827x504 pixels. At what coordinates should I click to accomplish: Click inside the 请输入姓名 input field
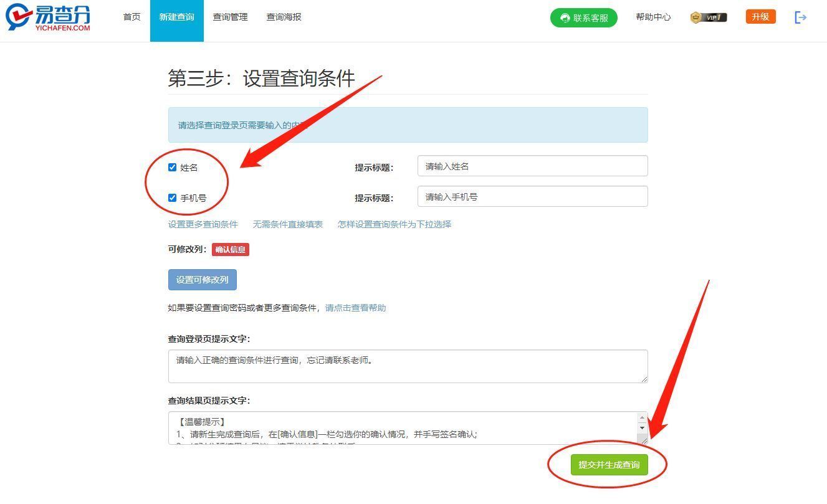point(532,166)
